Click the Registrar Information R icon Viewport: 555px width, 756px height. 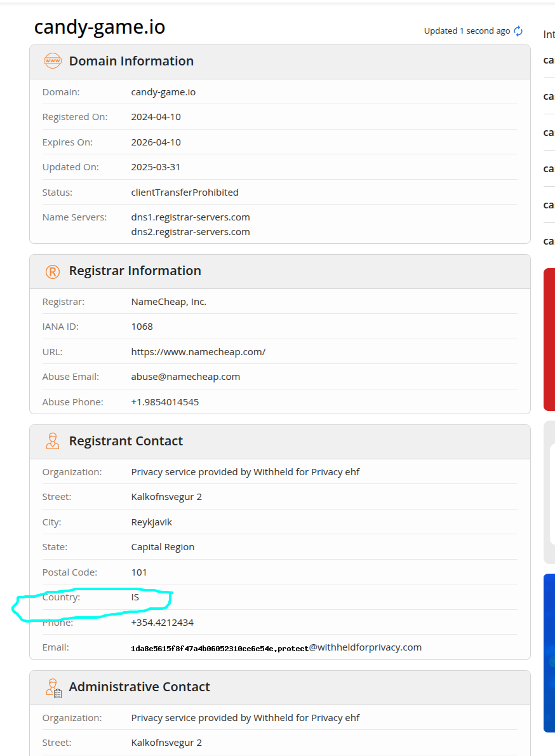point(53,271)
